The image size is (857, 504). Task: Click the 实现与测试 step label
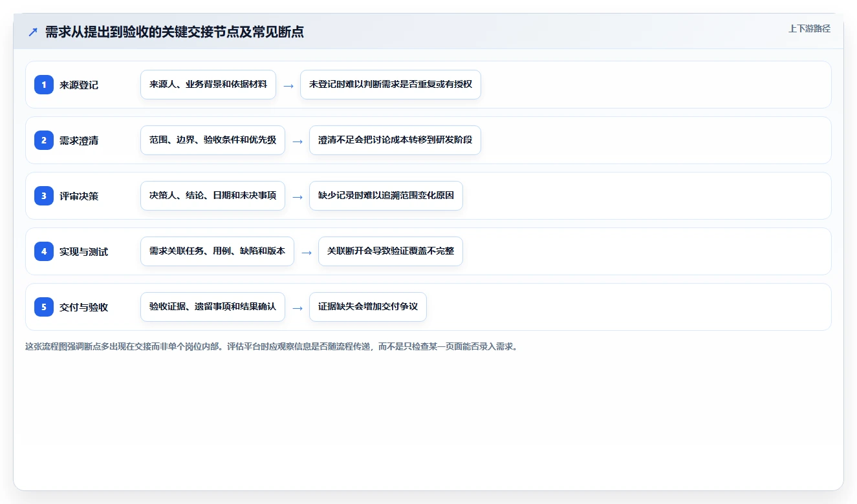click(83, 251)
